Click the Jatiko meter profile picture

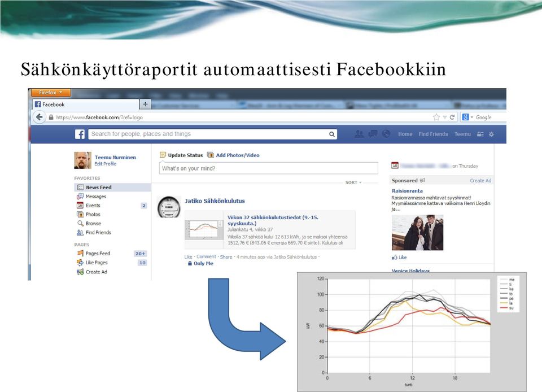(169, 207)
